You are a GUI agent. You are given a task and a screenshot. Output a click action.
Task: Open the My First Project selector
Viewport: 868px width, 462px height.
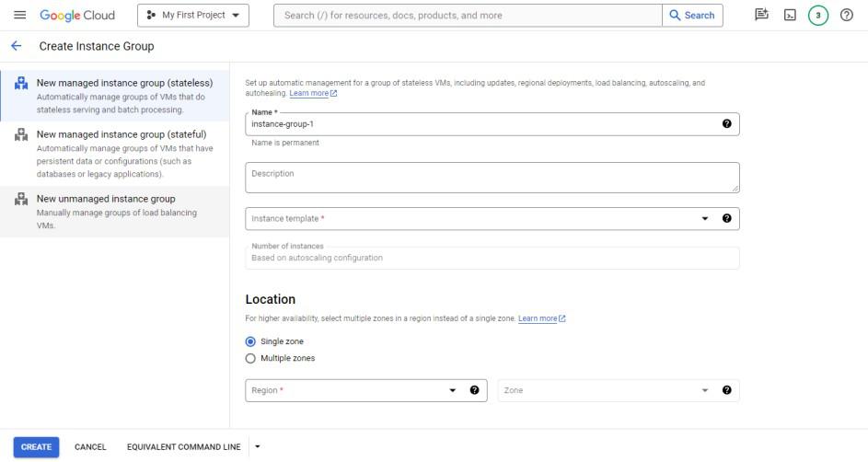pos(193,16)
